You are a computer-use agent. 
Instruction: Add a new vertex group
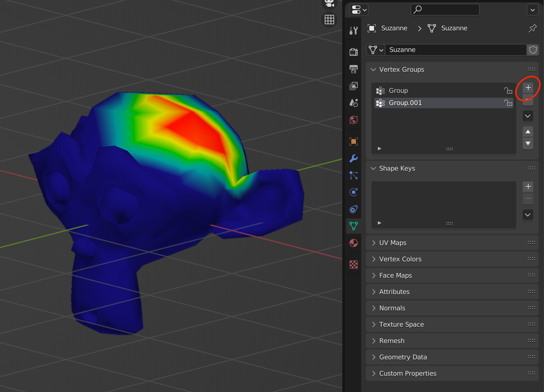pyautogui.click(x=528, y=87)
